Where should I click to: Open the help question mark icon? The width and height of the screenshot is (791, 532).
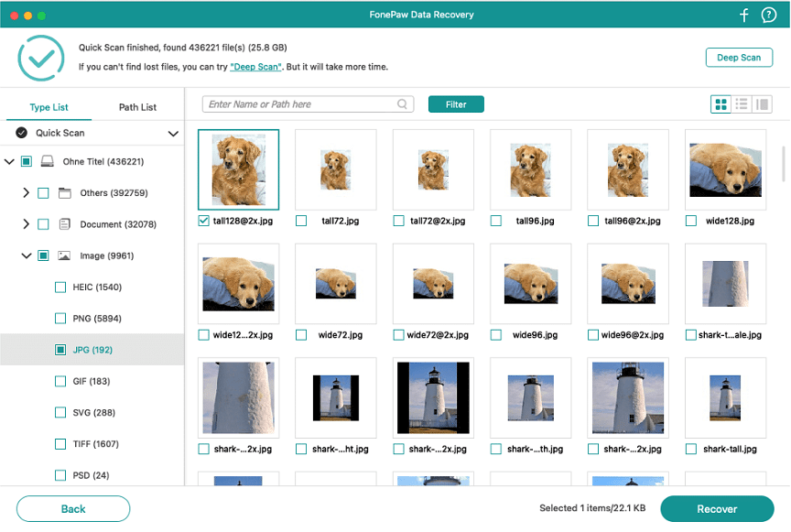pos(768,15)
